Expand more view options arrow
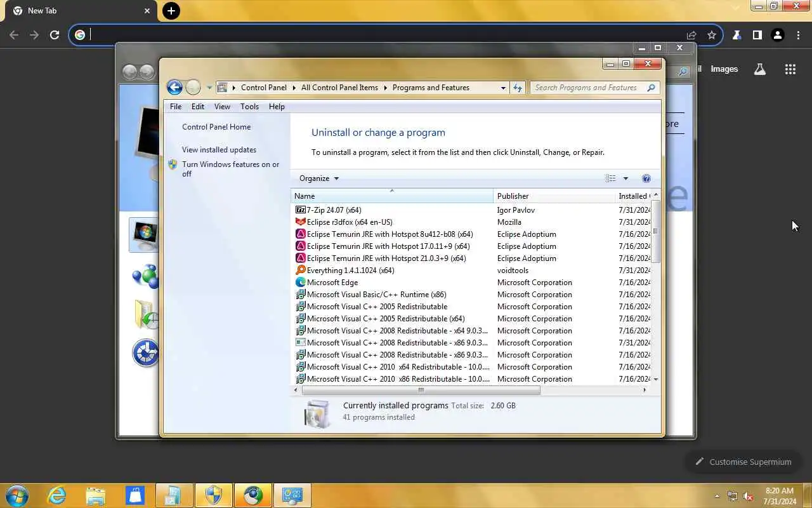812x508 pixels. 625,178
